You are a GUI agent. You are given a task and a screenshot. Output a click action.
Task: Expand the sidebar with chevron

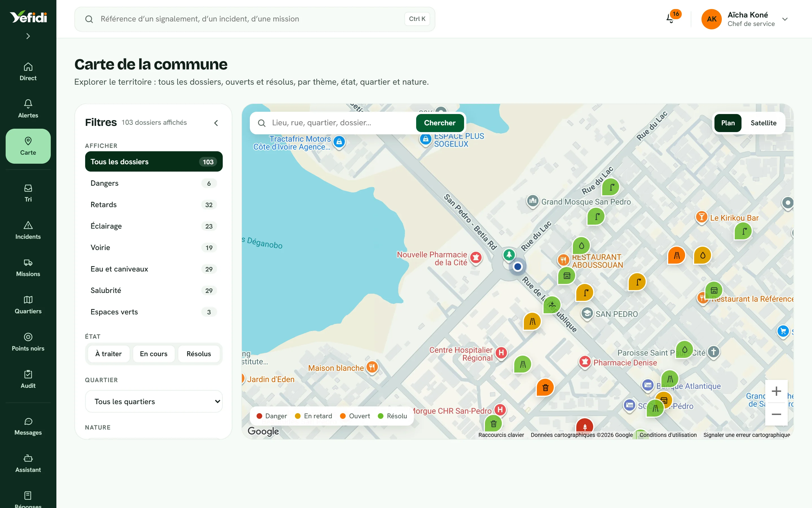pyautogui.click(x=28, y=36)
